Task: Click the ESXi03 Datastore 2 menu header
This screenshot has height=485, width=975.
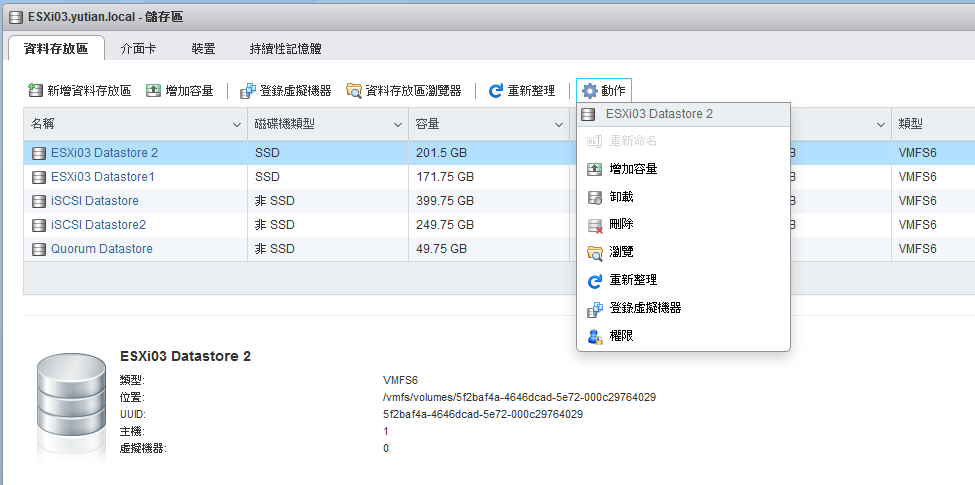Action: [x=683, y=114]
